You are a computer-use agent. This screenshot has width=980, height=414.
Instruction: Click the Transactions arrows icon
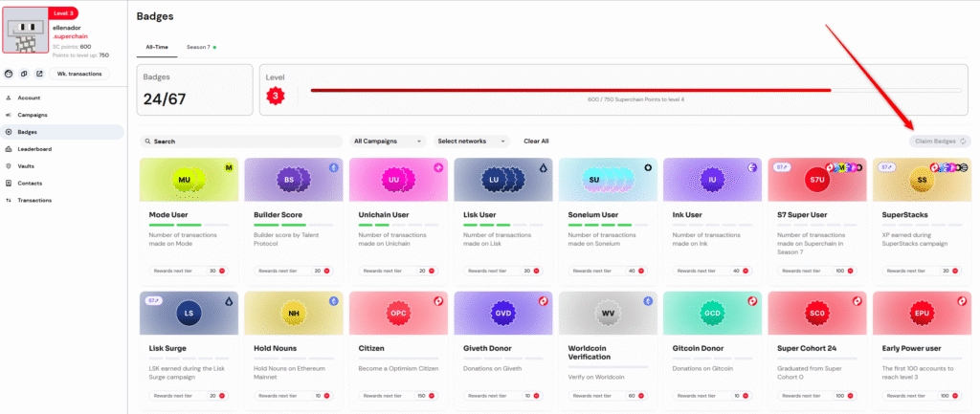tap(8, 201)
